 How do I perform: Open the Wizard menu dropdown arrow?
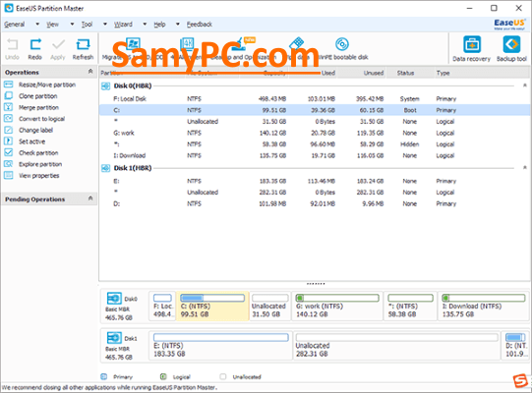[145, 25]
